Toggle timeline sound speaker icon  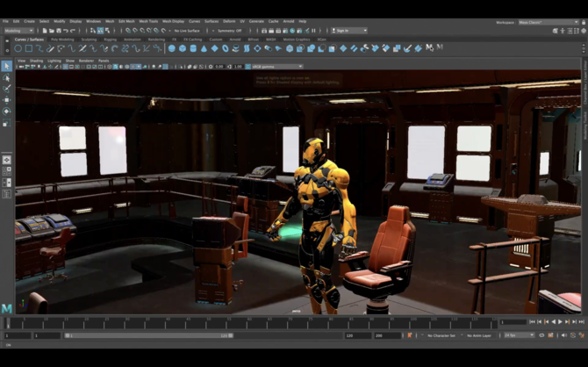point(564,335)
